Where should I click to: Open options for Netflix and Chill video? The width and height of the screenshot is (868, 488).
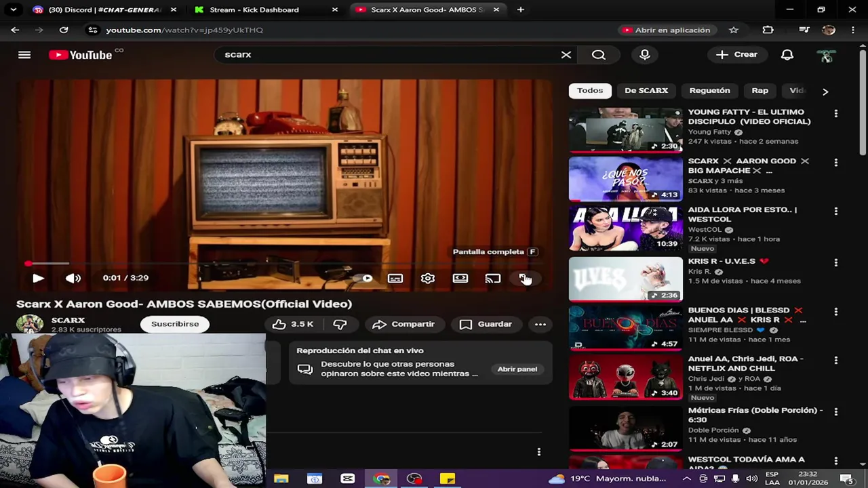(836, 361)
